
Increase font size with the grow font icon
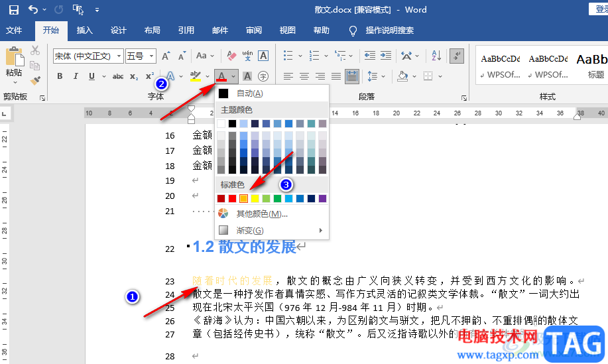click(166, 56)
